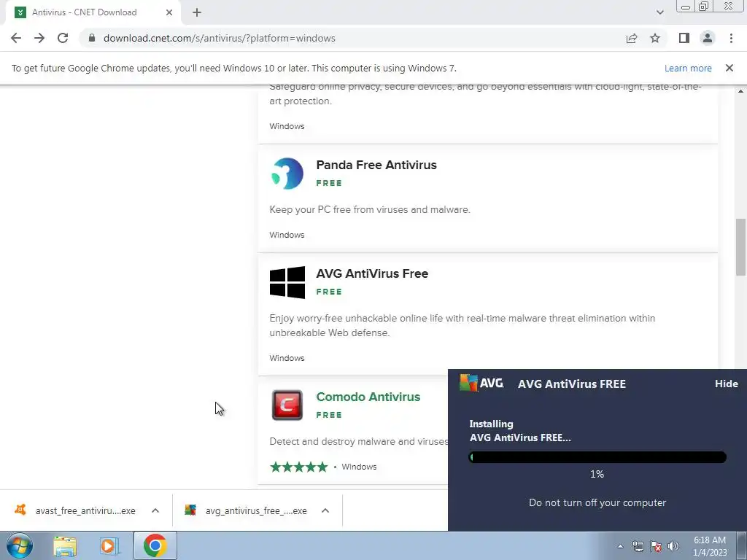Go forward to the next page

click(39, 38)
